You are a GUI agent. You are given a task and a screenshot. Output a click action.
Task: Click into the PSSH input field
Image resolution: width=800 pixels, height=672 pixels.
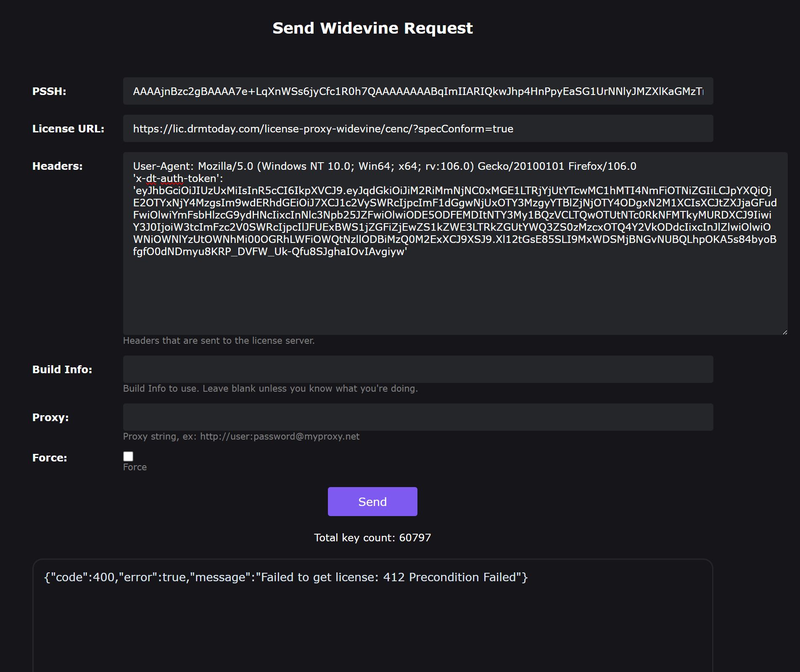[418, 91]
